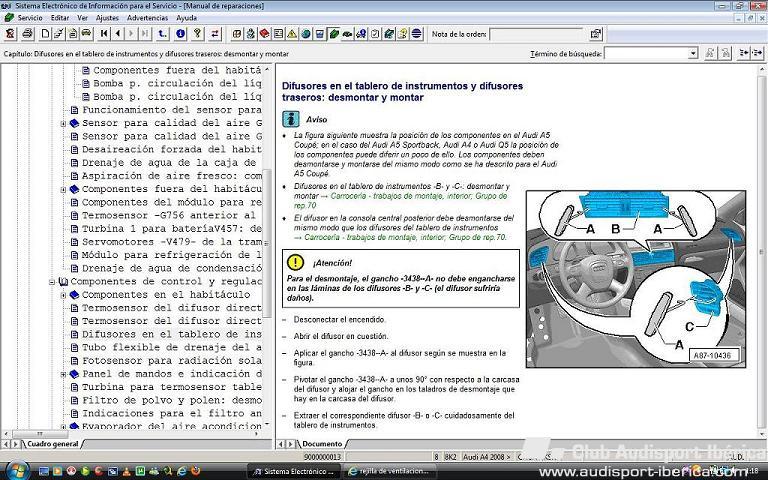This screenshot has width=768, height=480.
Task: Click '8K2' status bar entry
Action: pyautogui.click(x=450, y=456)
